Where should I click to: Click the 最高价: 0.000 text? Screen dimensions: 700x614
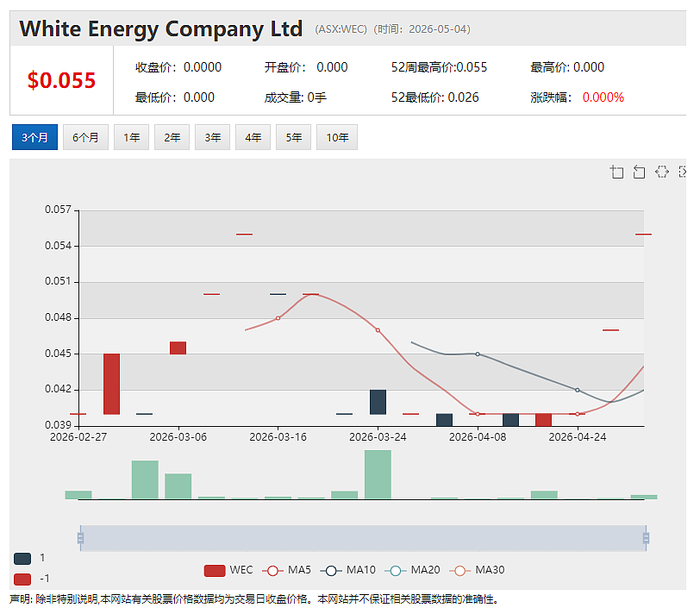pyautogui.click(x=567, y=67)
